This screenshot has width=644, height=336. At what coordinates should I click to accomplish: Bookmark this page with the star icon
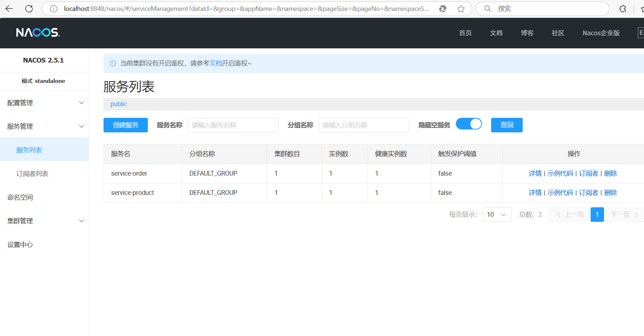(461, 9)
